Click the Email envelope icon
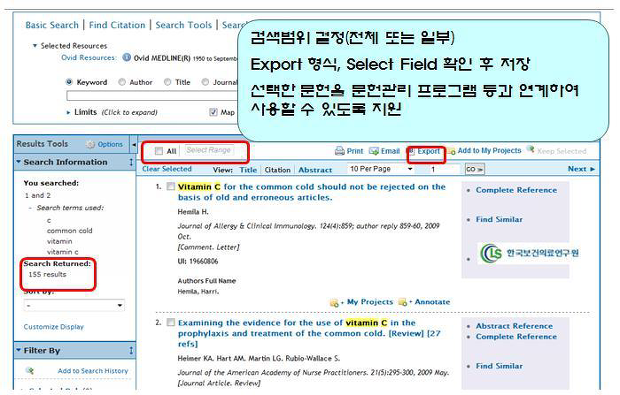The image size is (620, 395). tap(374, 151)
